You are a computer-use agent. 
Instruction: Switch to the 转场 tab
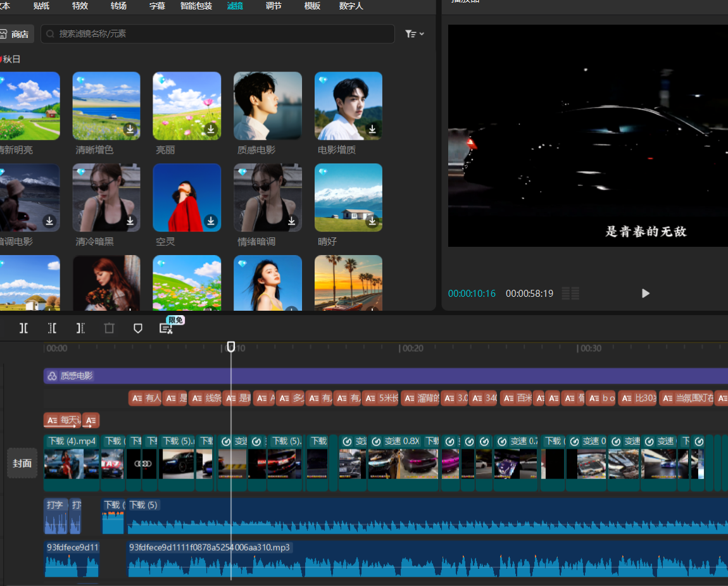tap(118, 6)
